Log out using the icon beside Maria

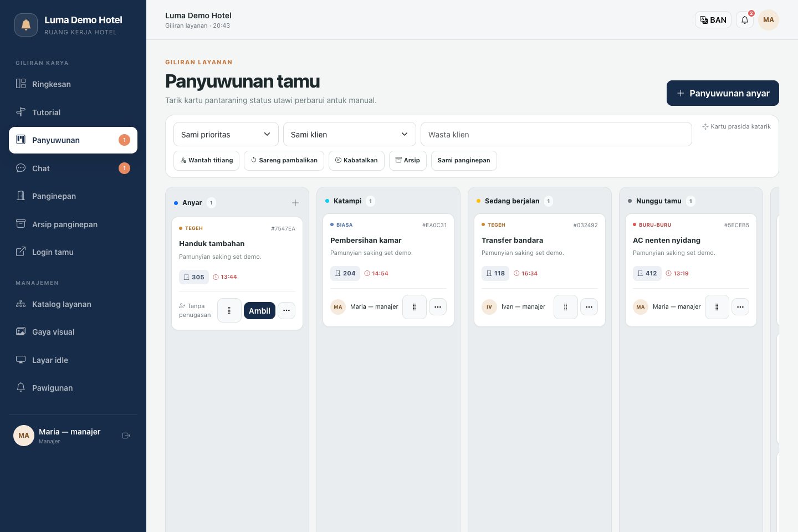tap(126, 436)
